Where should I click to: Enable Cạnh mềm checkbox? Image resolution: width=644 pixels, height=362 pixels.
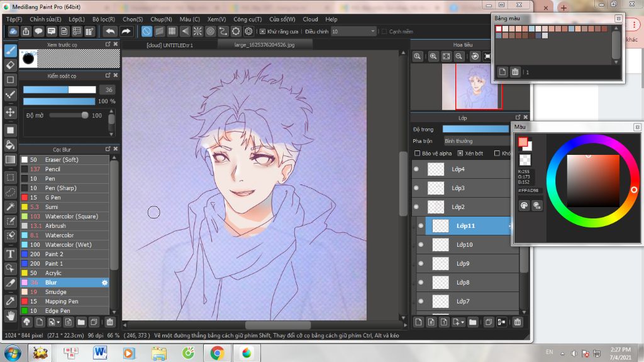pyautogui.click(x=384, y=31)
